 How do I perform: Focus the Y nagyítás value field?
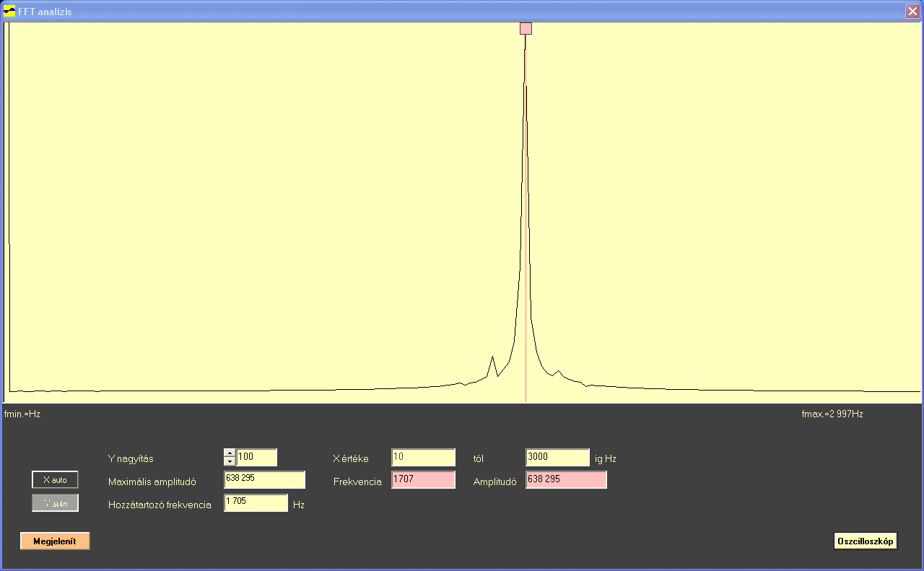[256, 457]
